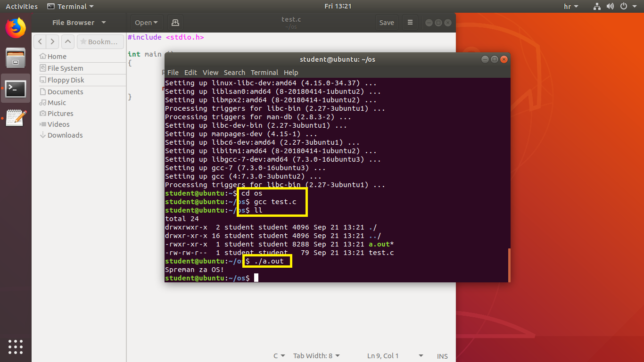This screenshot has height=362, width=644.
Task: Go to previous location in File Browser
Action: coord(41,41)
